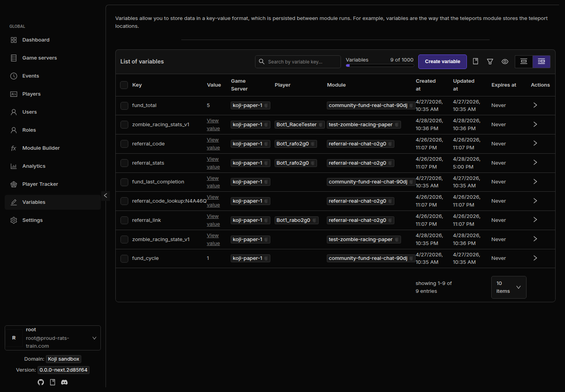The image size is (565, 392).
Task: Click the Variables pencil icon
Action: [14, 202]
